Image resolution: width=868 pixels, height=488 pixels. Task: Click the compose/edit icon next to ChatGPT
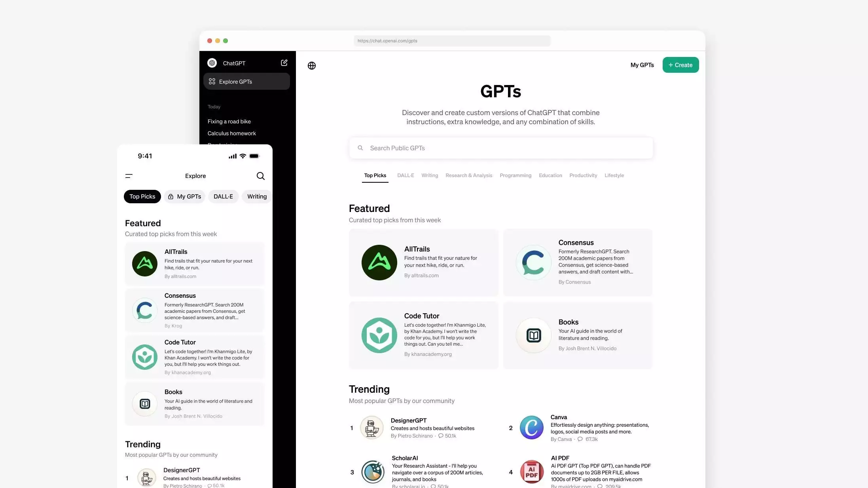tap(284, 62)
